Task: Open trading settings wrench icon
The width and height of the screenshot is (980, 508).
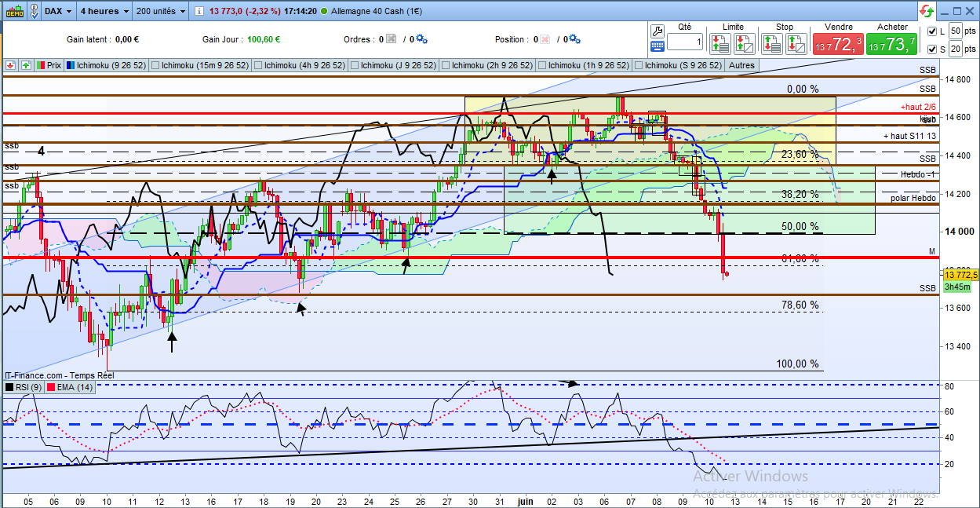Action: tap(658, 30)
